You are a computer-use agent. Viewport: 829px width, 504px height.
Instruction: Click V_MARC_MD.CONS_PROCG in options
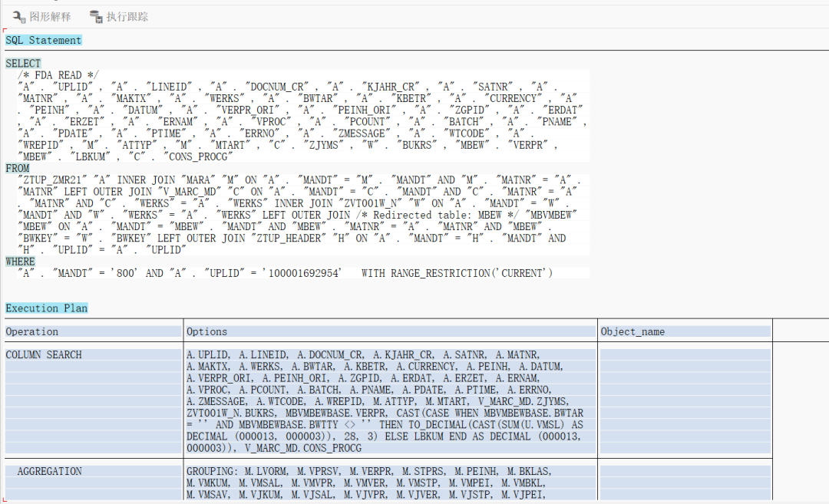[303, 448]
